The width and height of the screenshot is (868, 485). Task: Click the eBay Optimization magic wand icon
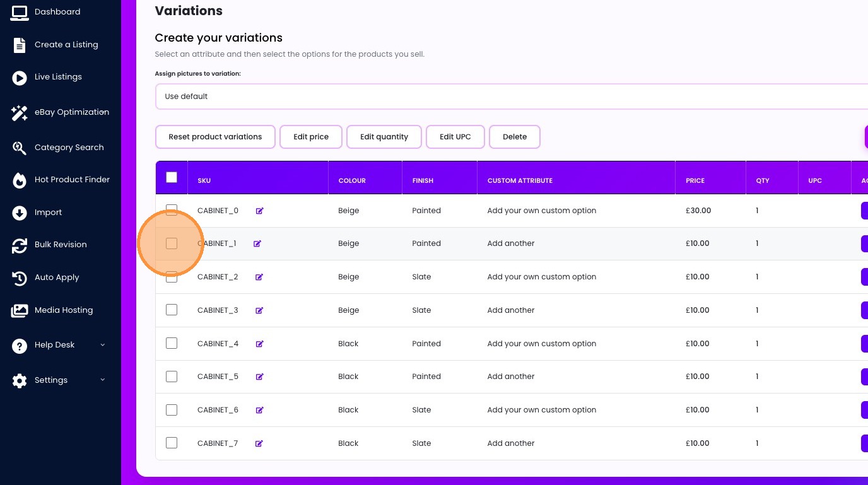point(20,113)
